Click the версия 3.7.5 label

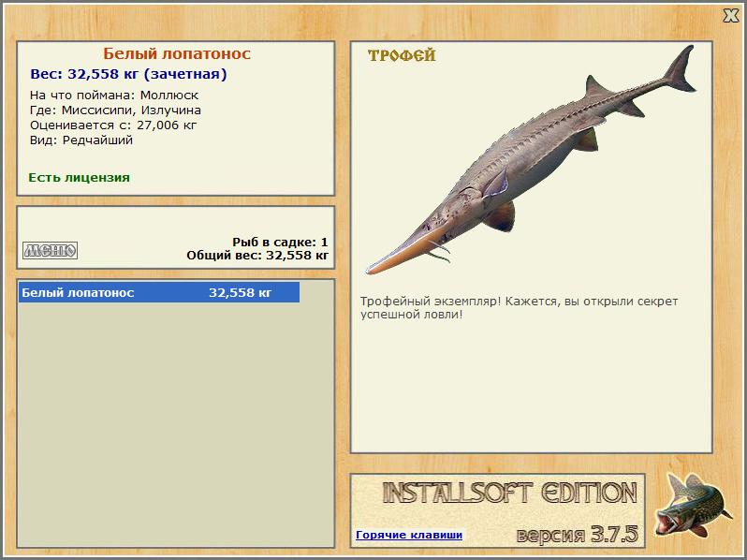pyautogui.click(x=577, y=534)
